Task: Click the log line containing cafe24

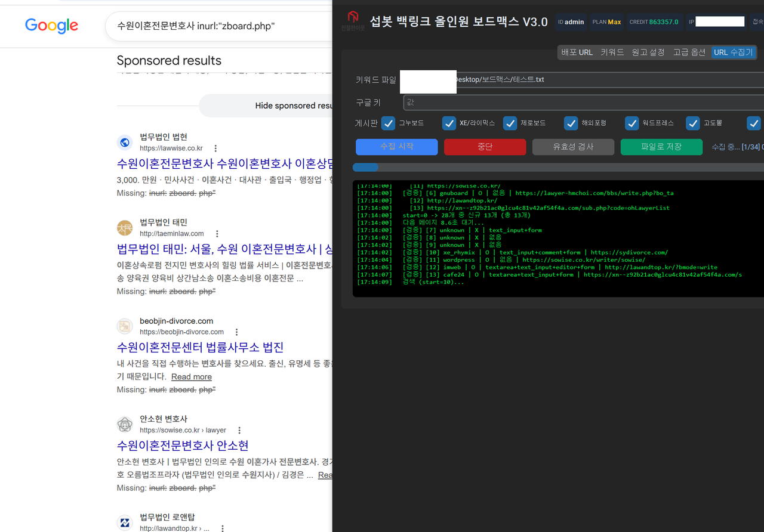Action: 549,275
